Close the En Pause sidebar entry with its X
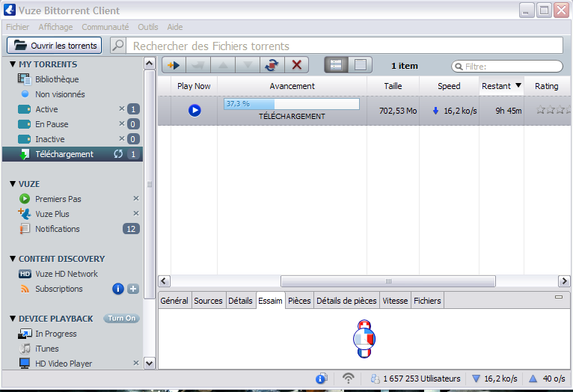Viewport: 573px width, 392px height. [x=122, y=123]
